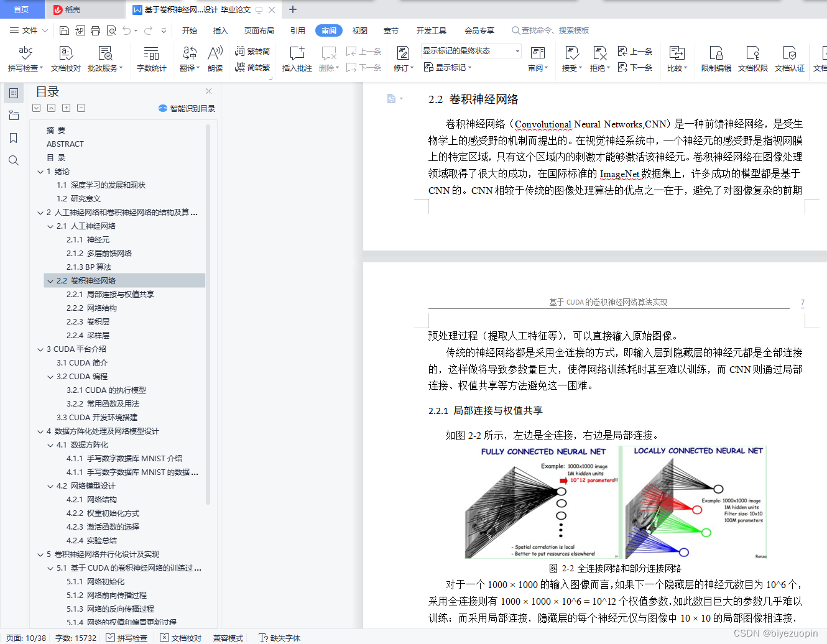This screenshot has height=644, width=827.
Task: Open the 审阅 review pane button
Action: click(538, 59)
